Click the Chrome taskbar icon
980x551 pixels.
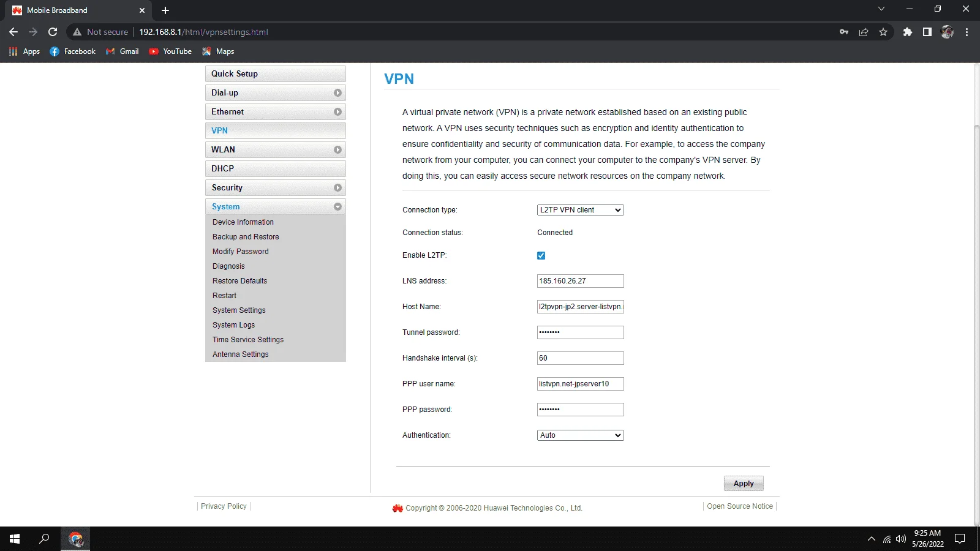(x=75, y=539)
